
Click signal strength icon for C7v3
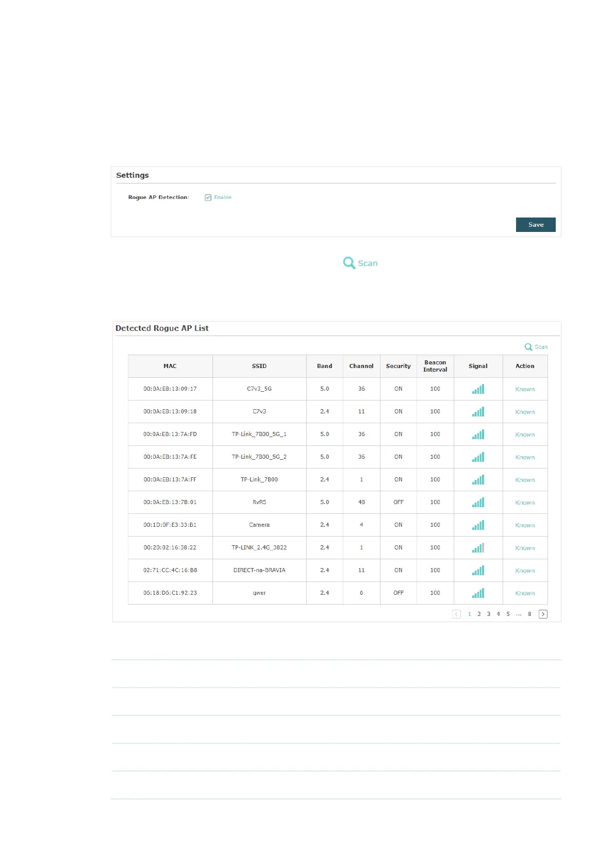pyautogui.click(x=478, y=412)
